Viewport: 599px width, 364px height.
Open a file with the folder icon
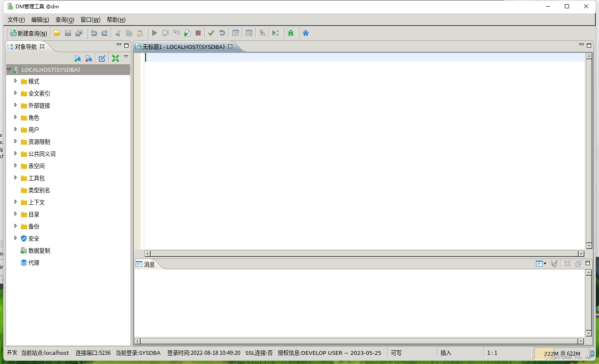[57, 33]
